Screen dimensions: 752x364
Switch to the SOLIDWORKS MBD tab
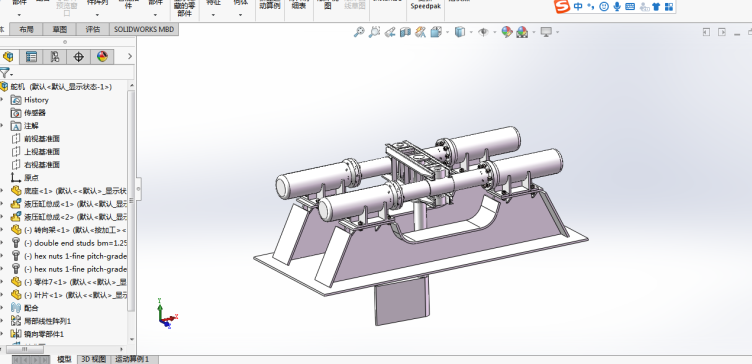tap(144, 29)
